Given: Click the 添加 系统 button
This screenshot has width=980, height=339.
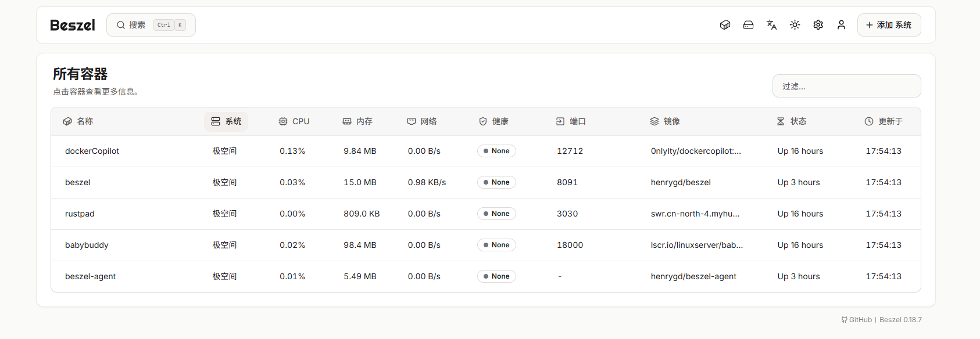Looking at the screenshot, I should pos(889,25).
